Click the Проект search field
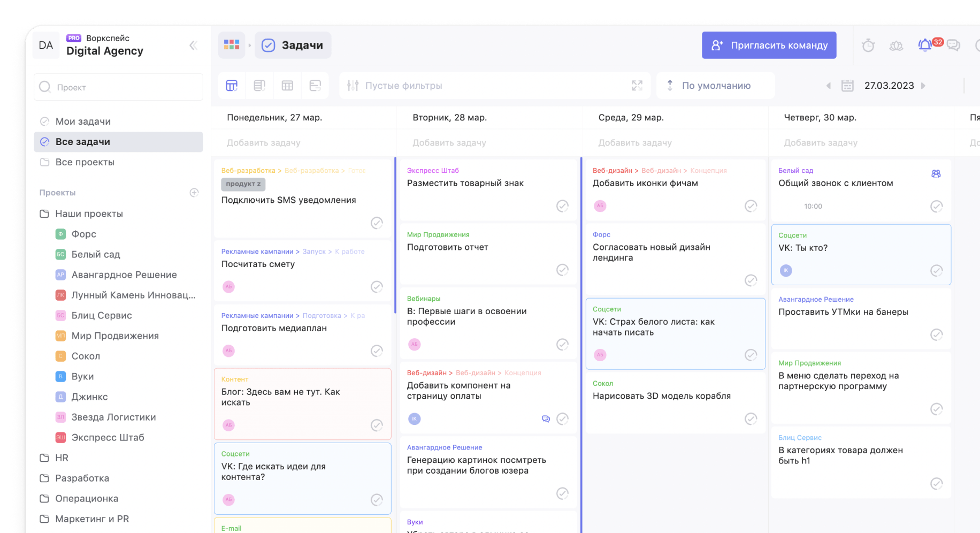980x533 pixels. (118, 87)
